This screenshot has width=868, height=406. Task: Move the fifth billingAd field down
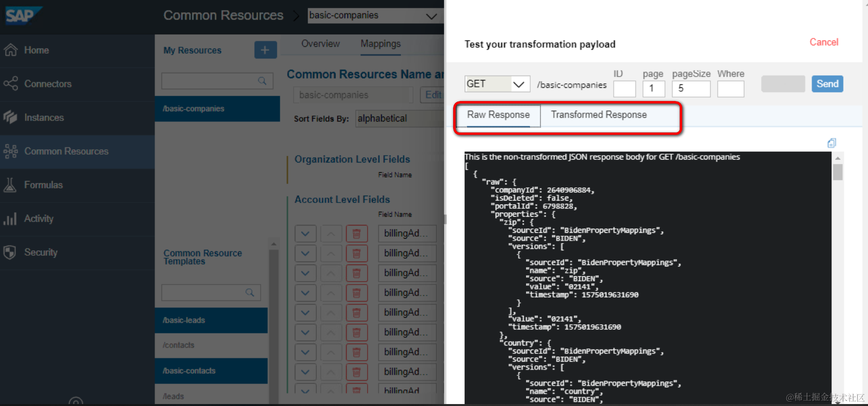click(306, 313)
